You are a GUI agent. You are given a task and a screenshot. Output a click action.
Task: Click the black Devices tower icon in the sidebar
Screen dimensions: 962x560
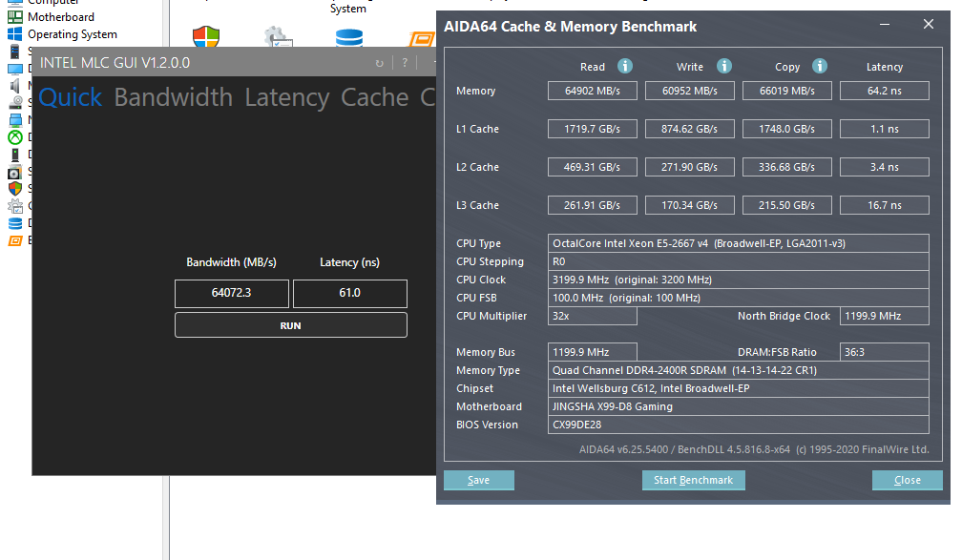(14, 155)
